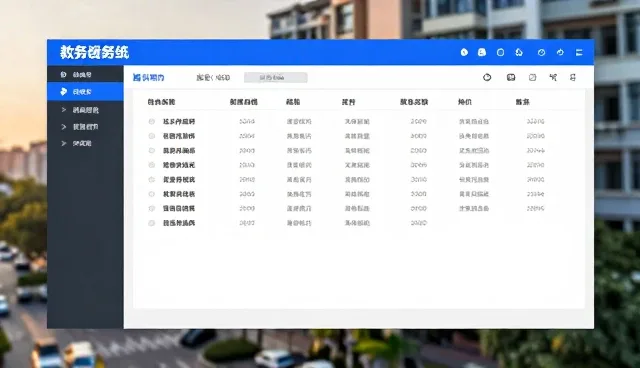
Task: Click the circular arrow power icon in blue header
Action: click(x=560, y=52)
